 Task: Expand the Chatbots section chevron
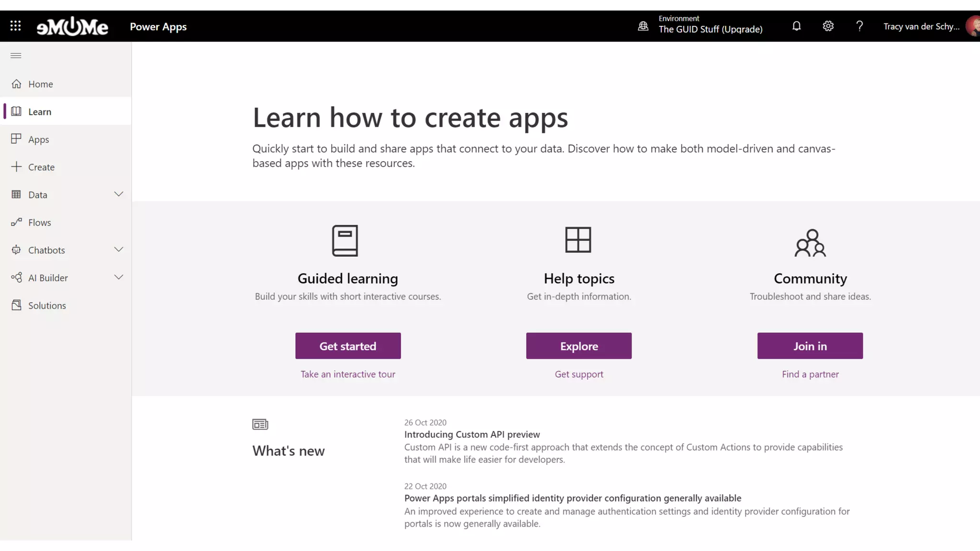click(119, 250)
